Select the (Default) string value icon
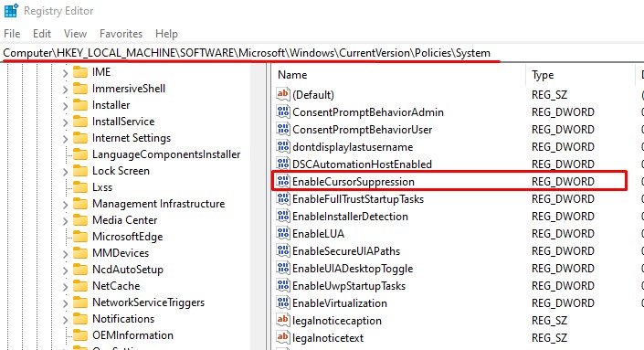 click(x=283, y=94)
